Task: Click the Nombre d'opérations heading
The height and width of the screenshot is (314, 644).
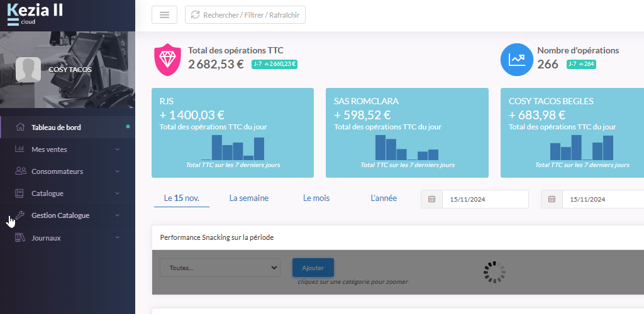Action: pos(578,50)
